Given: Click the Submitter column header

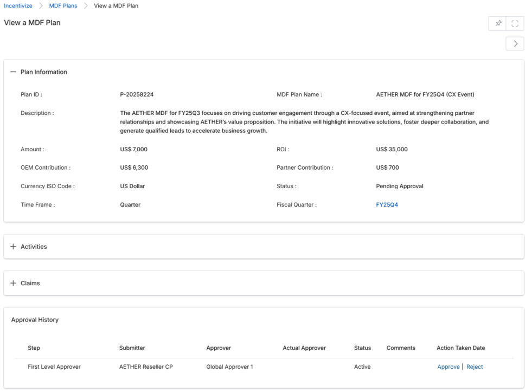Looking at the screenshot, I should pos(132,348).
